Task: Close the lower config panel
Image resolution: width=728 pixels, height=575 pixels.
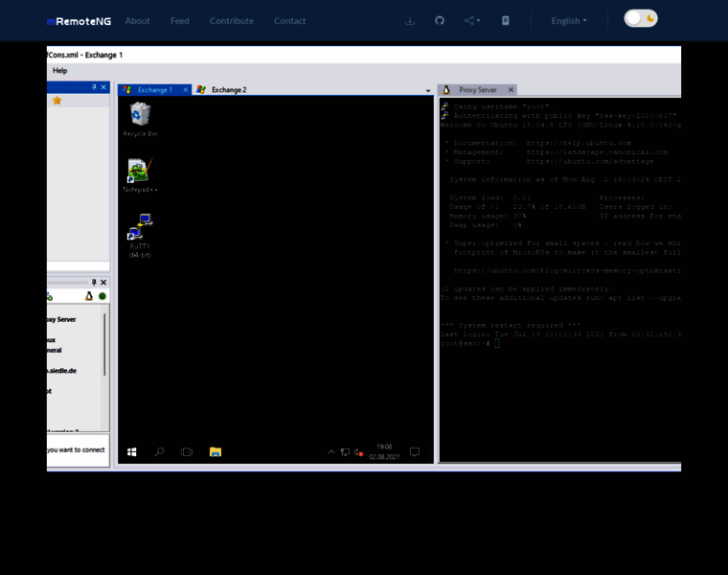Action: pyautogui.click(x=103, y=283)
